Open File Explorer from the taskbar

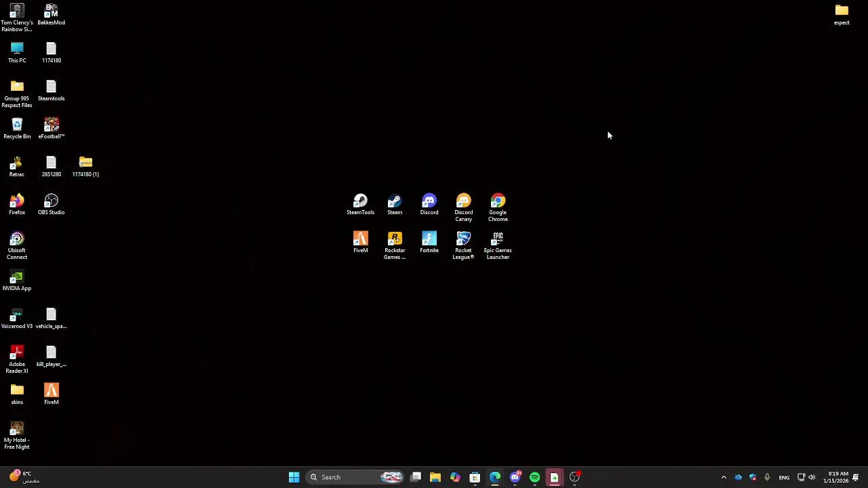coord(435,477)
